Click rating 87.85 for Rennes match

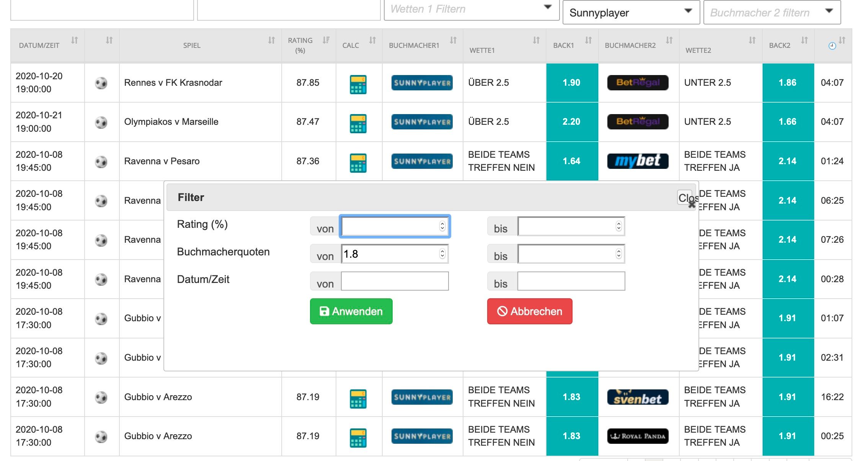(x=308, y=83)
